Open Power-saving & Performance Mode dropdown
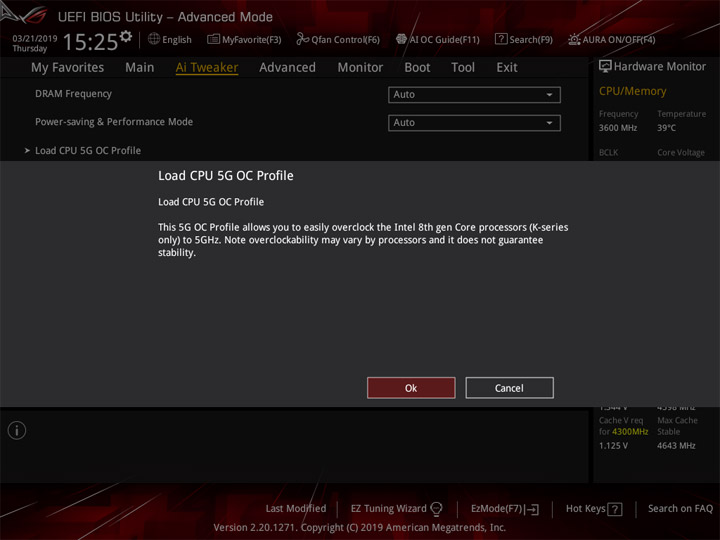720x540 pixels. (474, 123)
